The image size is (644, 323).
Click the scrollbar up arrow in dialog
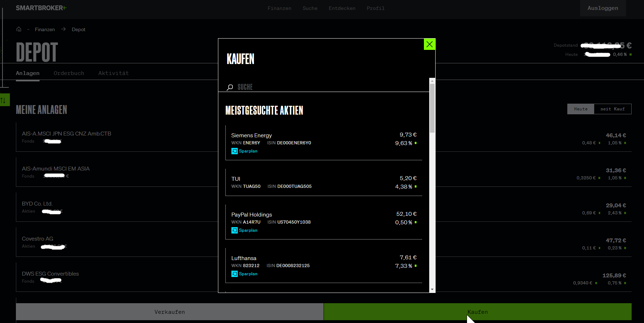point(432,81)
